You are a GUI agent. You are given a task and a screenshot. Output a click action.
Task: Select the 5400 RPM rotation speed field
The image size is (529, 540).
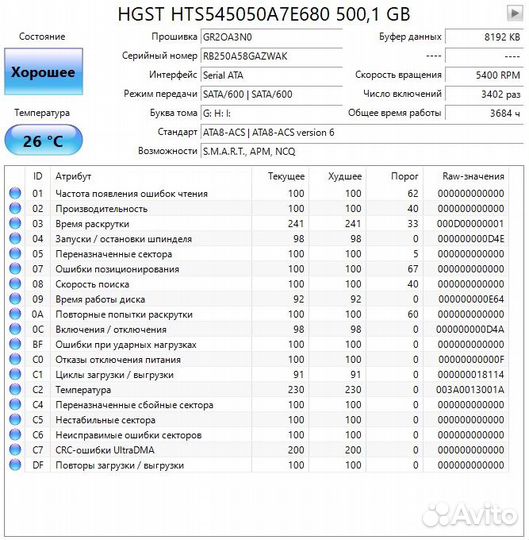click(484, 75)
